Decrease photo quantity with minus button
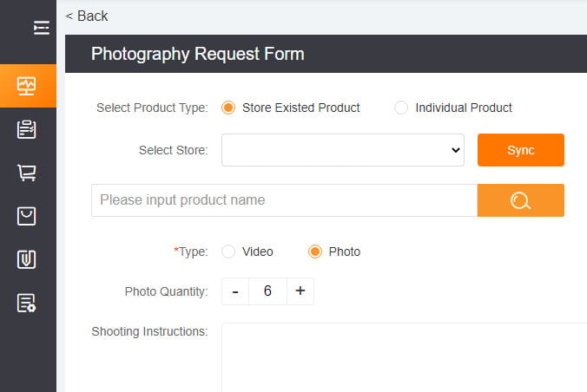The image size is (587, 392). [235, 291]
